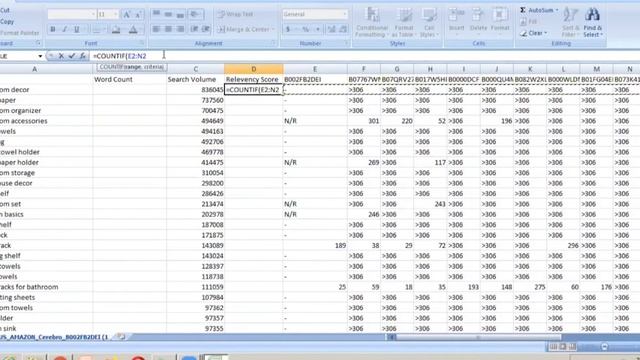Open Cell Styles gallery
The width and height of the screenshot is (640, 360).
tap(429, 22)
